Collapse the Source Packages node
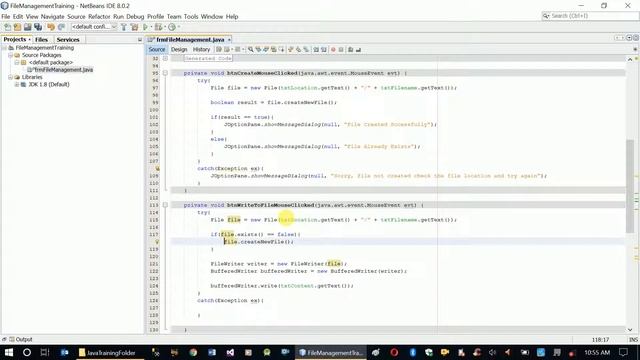Screen dimensions: 640x360 click(x=10, y=55)
